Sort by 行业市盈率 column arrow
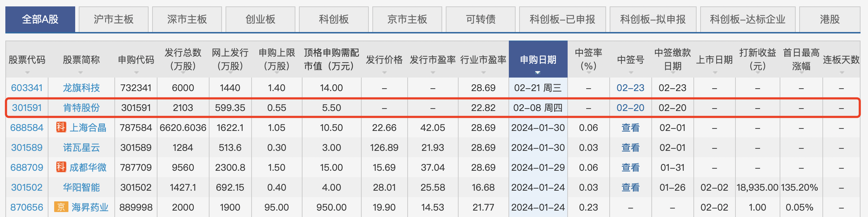 pyautogui.click(x=483, y=73)
